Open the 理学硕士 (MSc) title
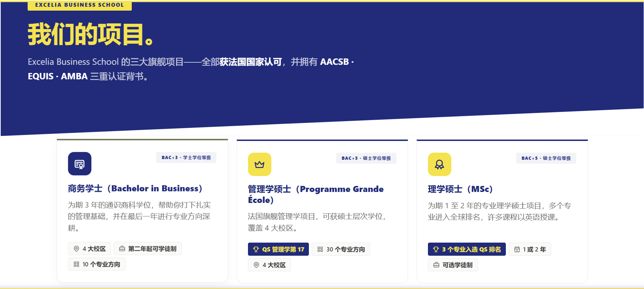Image resolution: width=644 pixels, height=289 pixels. pos(460,189)
